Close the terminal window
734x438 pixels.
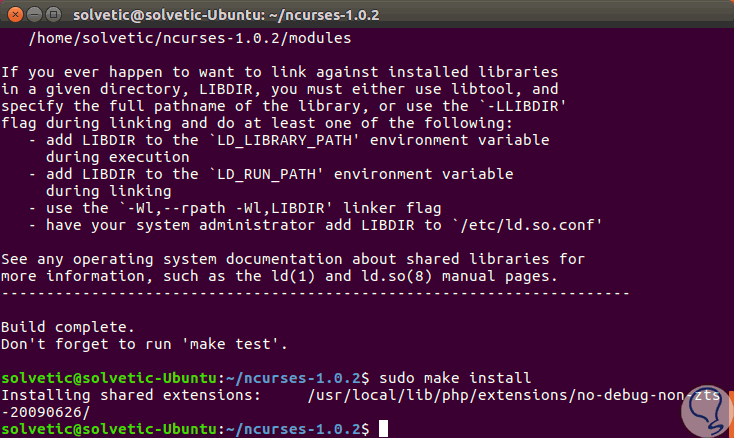14,13
